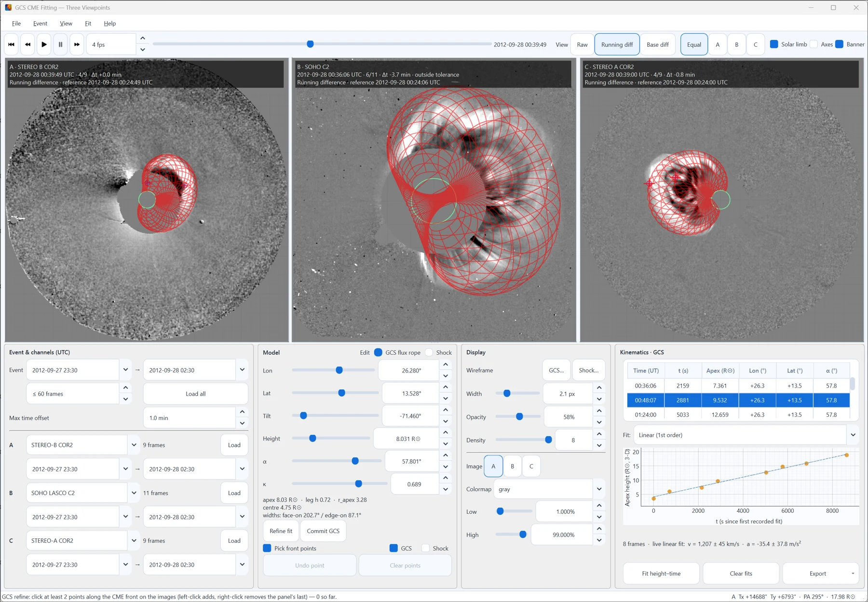Jump to the first frame
Viewport: 868px width, 602px height.
12,44
